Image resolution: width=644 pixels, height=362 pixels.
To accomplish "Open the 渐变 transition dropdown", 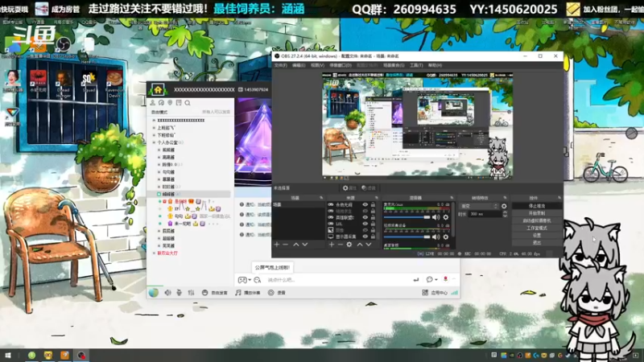I will coord(479,206).
